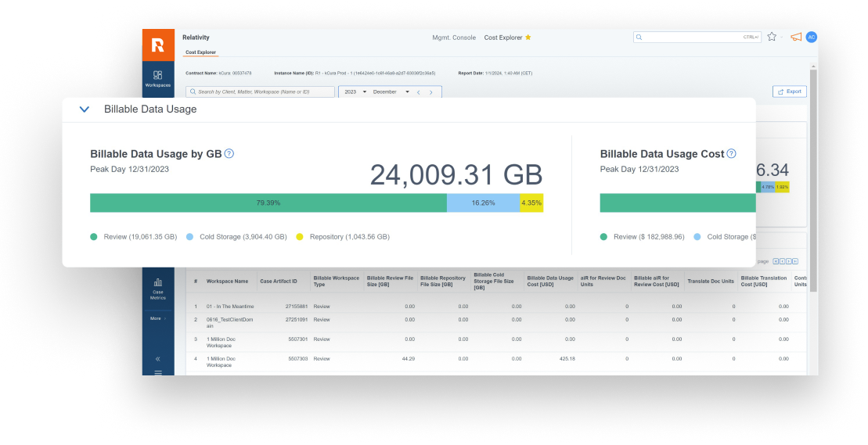This screenshot has width=868, height=445.
Task: Open the 2023 year dropdown
Action: point(355,92)
